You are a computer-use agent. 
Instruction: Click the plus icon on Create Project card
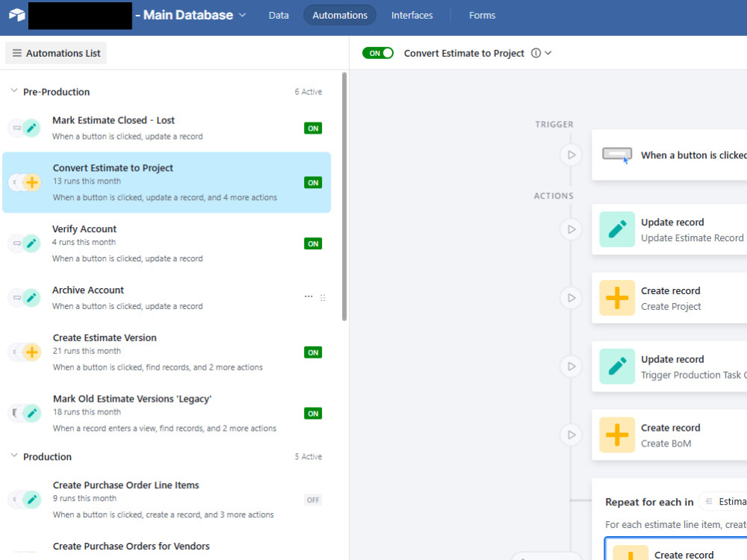[x=617, y=298]
